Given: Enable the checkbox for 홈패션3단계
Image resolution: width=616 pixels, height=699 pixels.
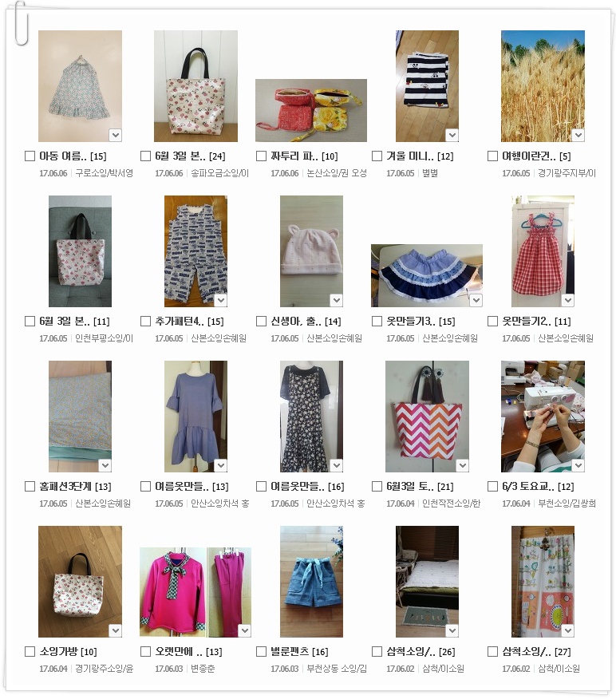Looking at the screenshot, I should click(30, 487).
